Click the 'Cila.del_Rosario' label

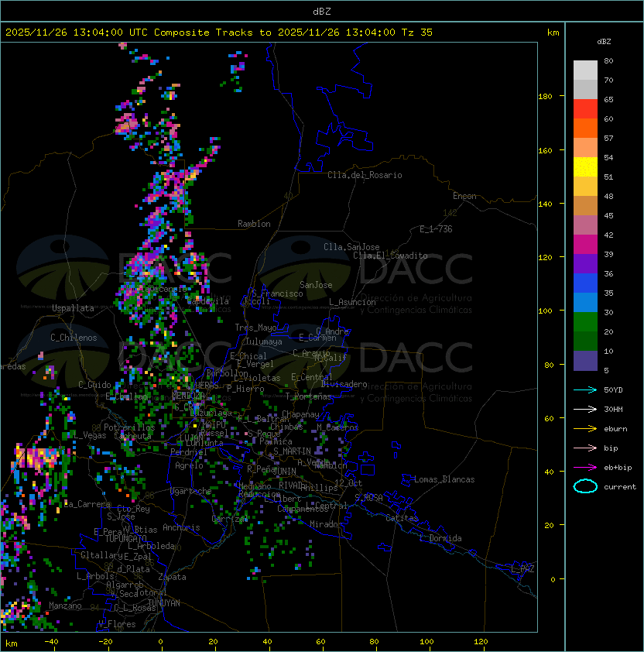[365, 175]
